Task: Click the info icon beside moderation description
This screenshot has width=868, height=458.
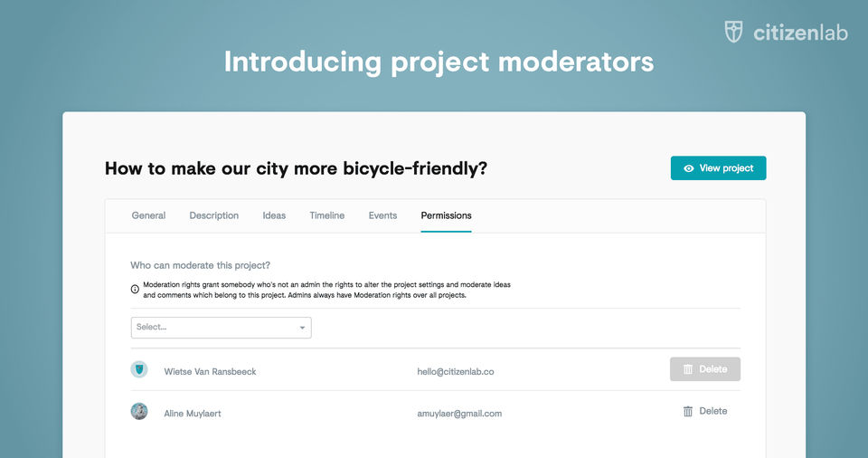Action: (136, 290)
